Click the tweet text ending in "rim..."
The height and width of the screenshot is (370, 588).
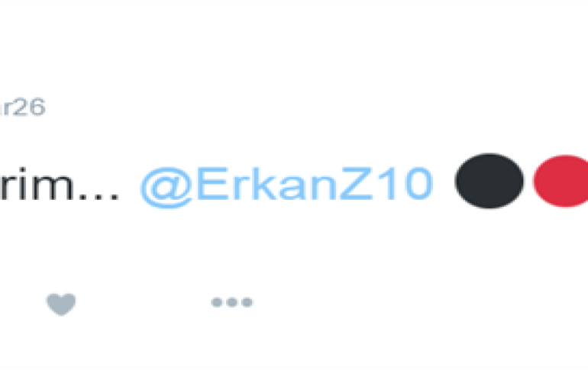pos(60,185)
